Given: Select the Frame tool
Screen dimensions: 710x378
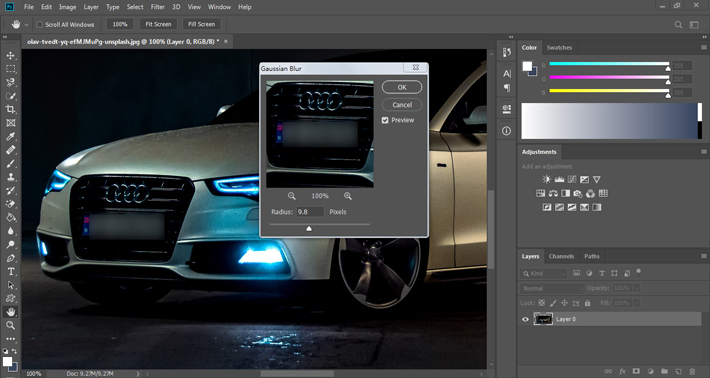Looking at the screenshot, I should [x=10, y=123].
